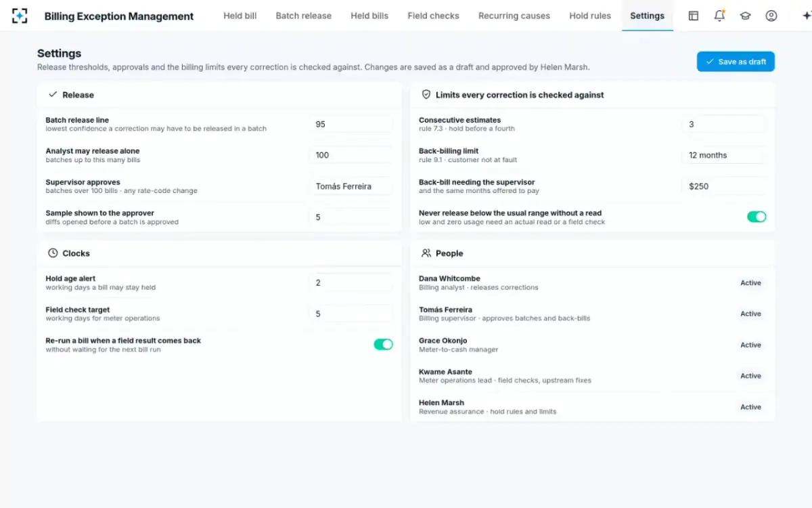The image size is (812, 508).
Task: Select the Dana Whitcombe name in People
Action: (449, 278)
